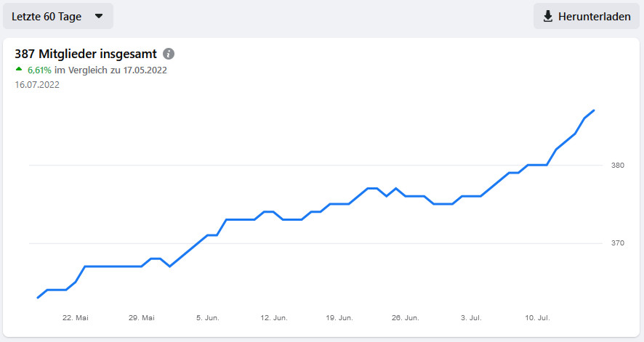Click the 370 y-axis value label
This screenshot has height=342, width=644.
(x=618, y=243)
